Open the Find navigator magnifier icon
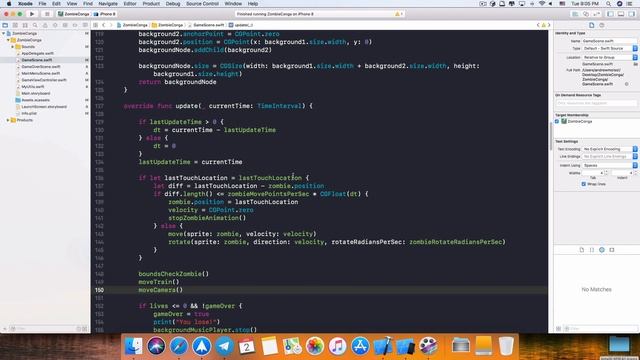The height and width of the screenshot is (360, 640). pos(35,25)
